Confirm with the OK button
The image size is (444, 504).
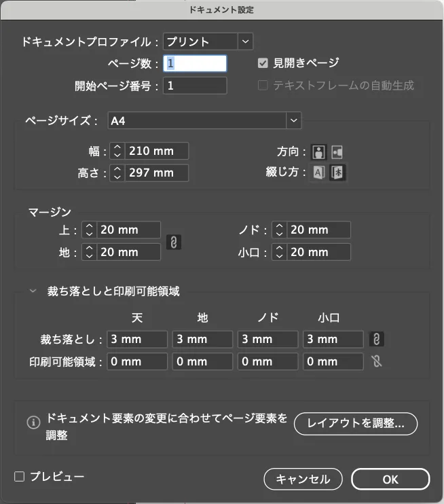pos(390,480)
